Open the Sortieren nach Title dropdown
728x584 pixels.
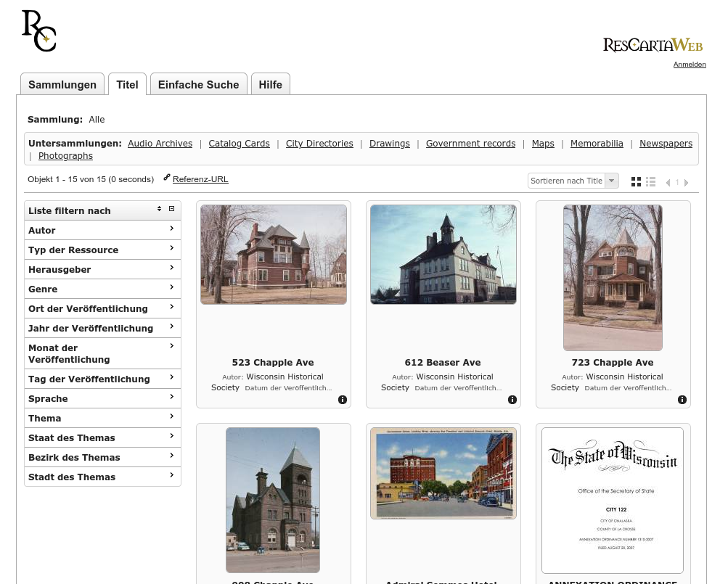573,181
